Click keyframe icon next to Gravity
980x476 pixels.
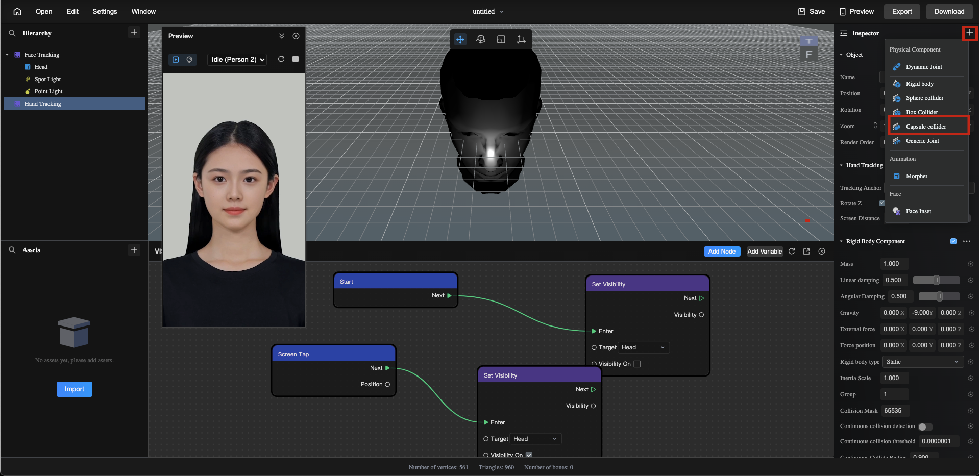pyautogui.click(x=972, y=313)
